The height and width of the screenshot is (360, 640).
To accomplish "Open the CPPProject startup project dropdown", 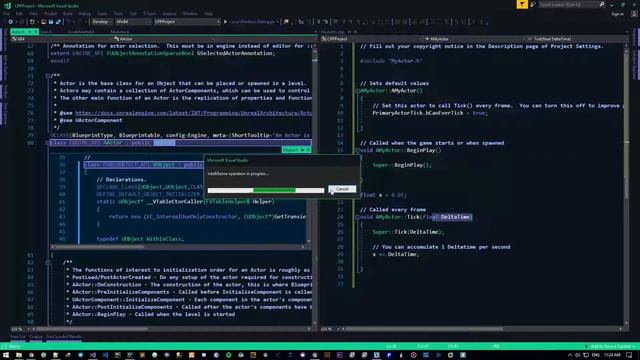I will [x=187, y=22].
